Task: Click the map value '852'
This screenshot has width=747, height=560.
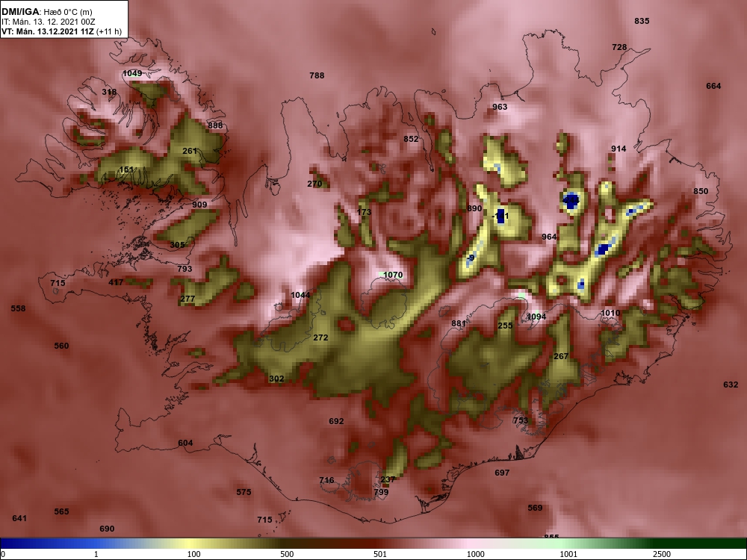Action: 411,139
